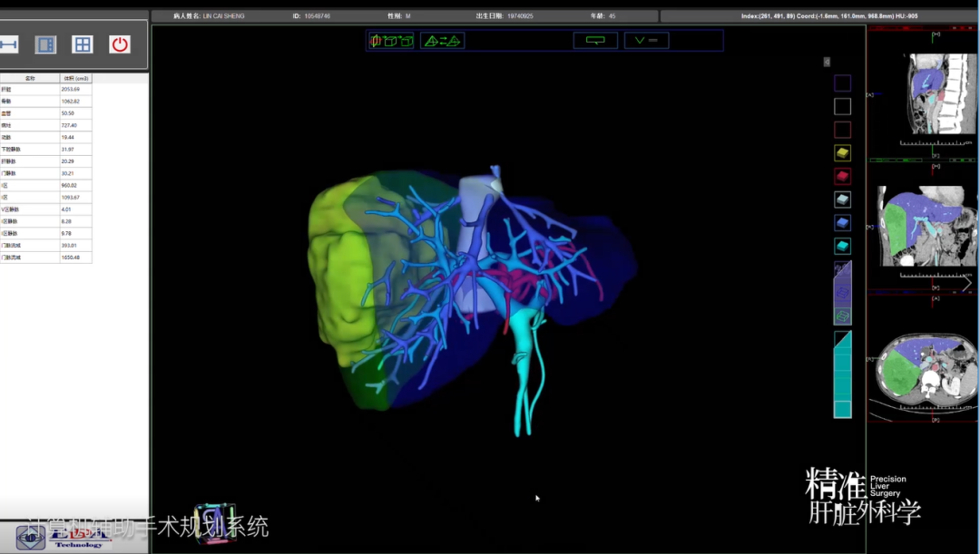This screenshot has height=554, width=980.
Task: Select the single-pane layout icon
Action: click(x=45, y=44)
